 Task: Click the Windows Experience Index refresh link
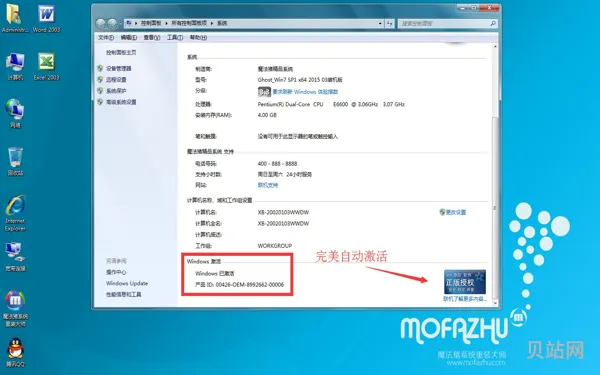(305, 92)
